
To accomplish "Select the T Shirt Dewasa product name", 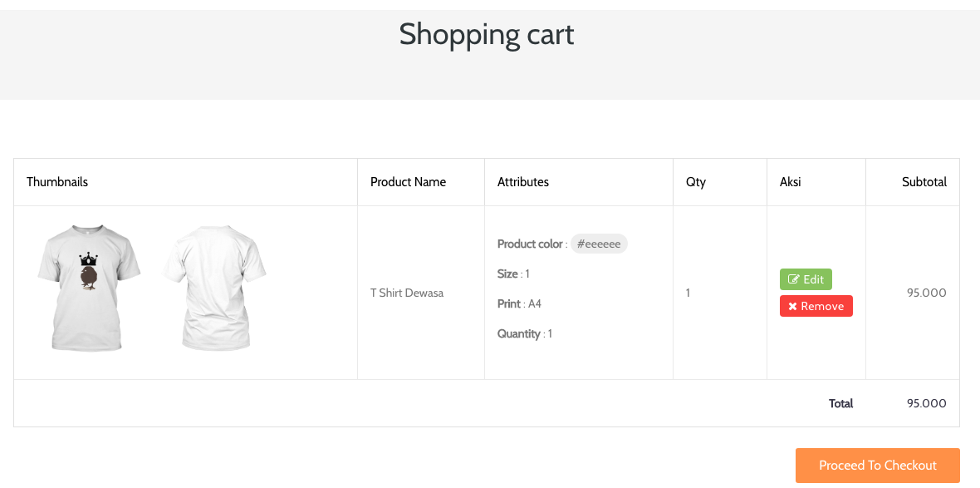I will (407, 293).
